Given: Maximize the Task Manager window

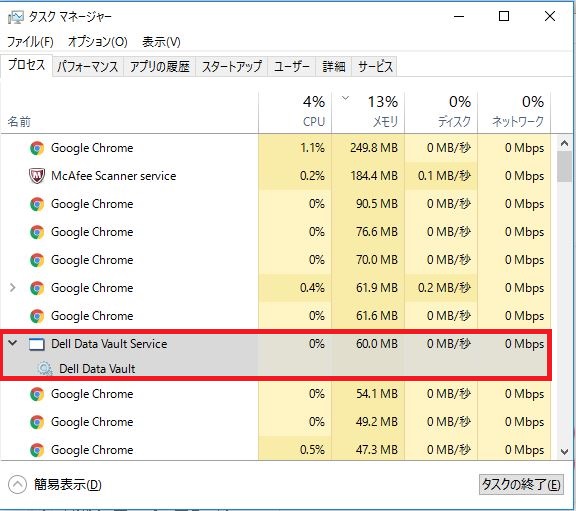Looking at the screenshot, I should point(504,16).
